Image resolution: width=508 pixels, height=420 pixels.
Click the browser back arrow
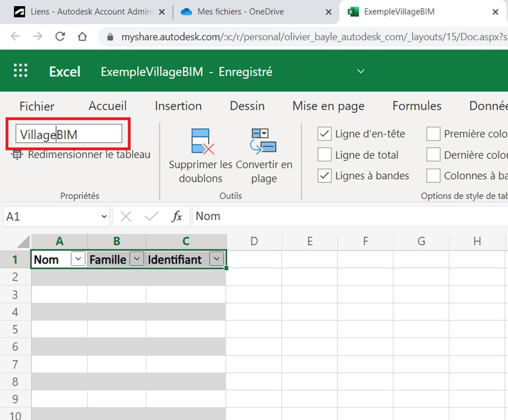pyautogui.click(x=15, y=36)
